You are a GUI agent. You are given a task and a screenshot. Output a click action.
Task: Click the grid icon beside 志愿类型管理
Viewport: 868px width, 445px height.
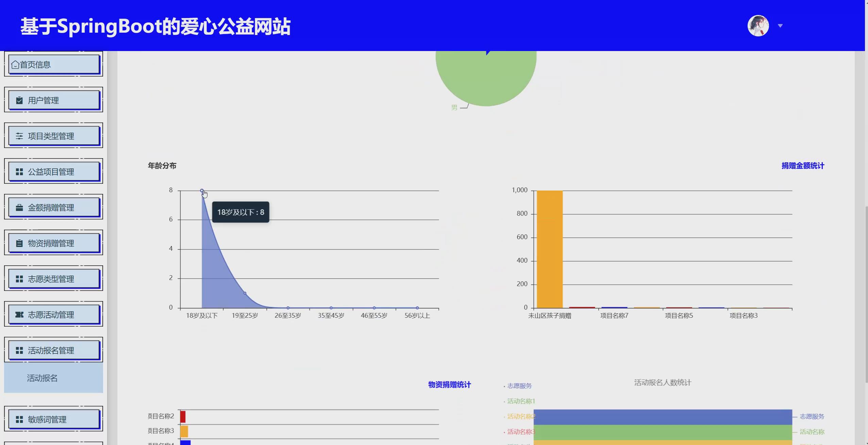tap(19, 279)
